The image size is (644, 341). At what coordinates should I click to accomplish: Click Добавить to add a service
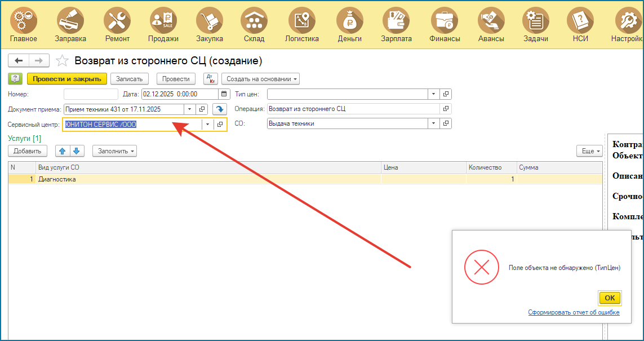(x=28, y=151)
